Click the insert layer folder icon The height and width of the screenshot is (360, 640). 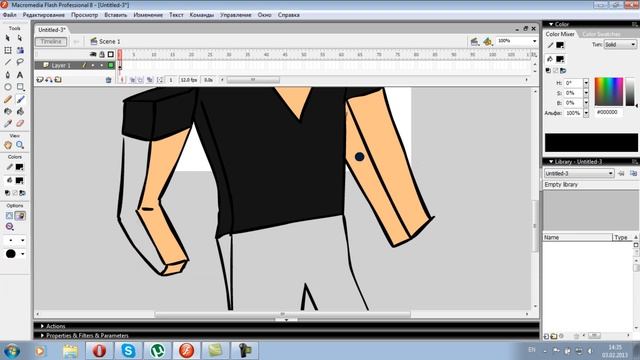coord(58,80)
